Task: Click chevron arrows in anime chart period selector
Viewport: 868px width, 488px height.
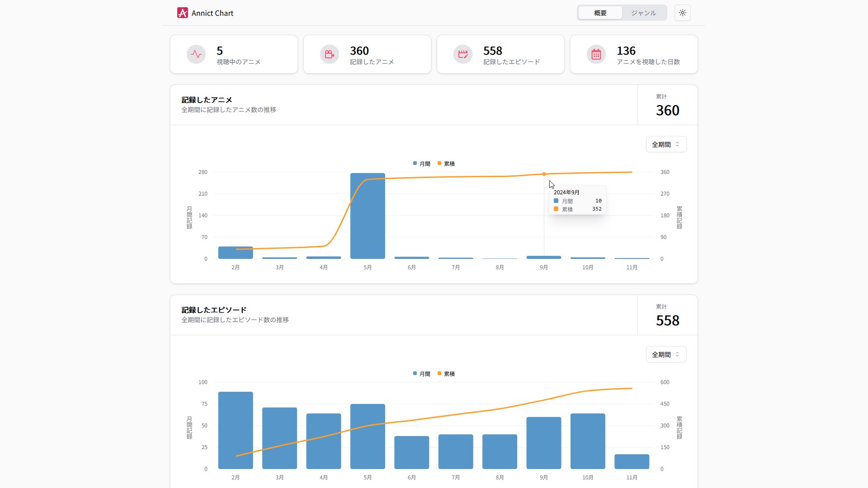Action: 677,145
